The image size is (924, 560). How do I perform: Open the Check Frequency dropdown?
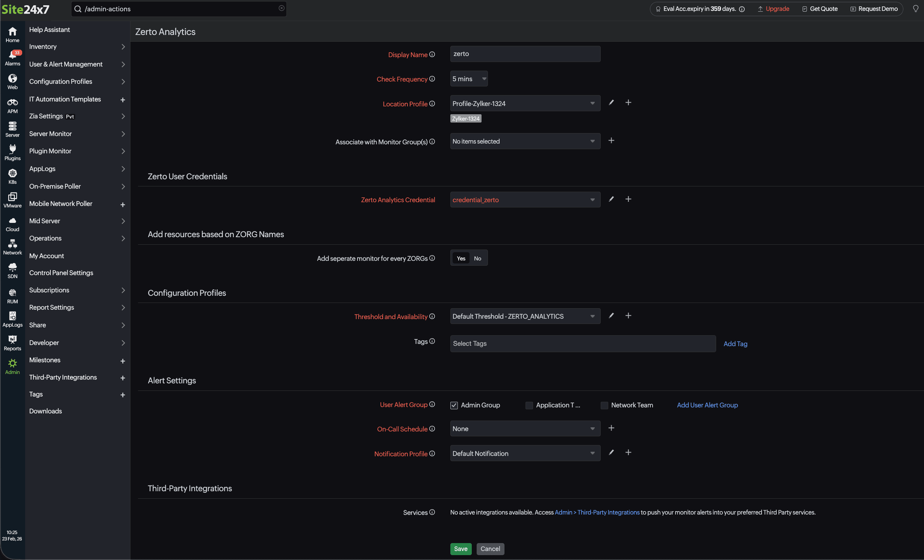coord(469,79)
